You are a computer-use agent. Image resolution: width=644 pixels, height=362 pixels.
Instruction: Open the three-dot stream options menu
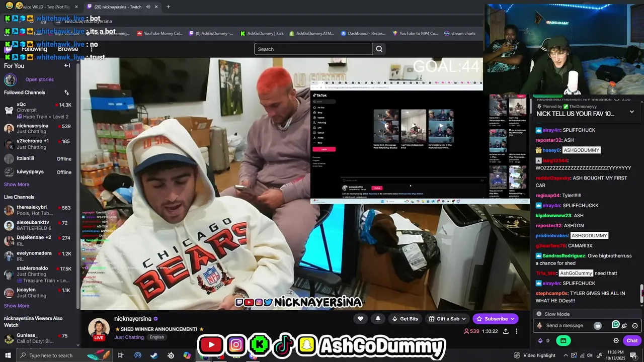click(516, 331)
